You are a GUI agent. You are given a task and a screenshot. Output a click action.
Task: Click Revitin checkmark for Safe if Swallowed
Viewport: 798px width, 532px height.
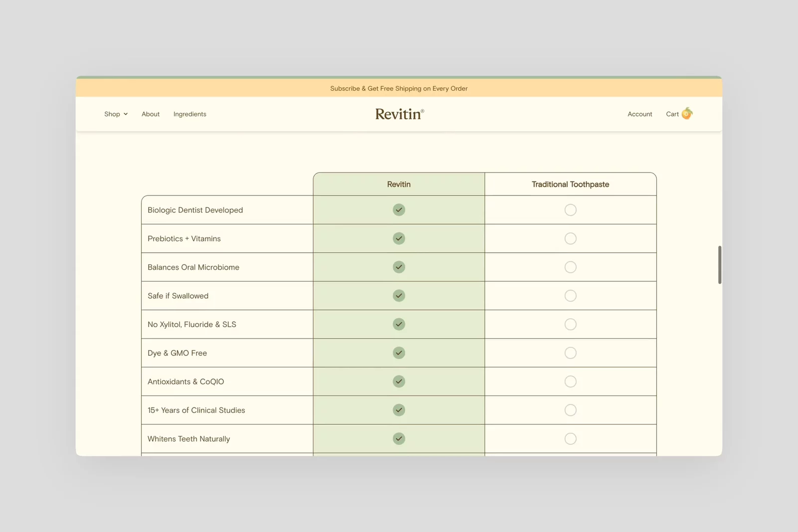click(x=399, y=296)
